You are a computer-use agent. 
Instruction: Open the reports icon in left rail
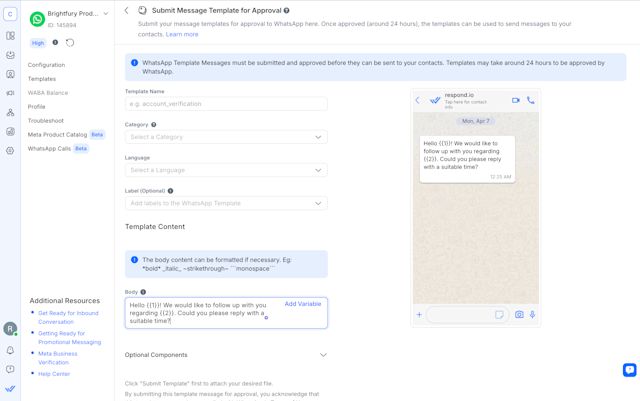(x=11, y=131)
